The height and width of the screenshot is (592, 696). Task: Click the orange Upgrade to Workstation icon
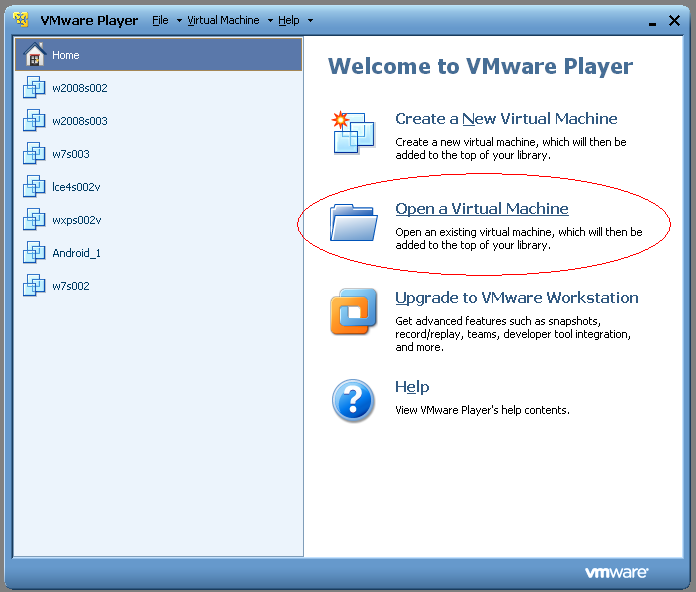click(x=354, y=312)
